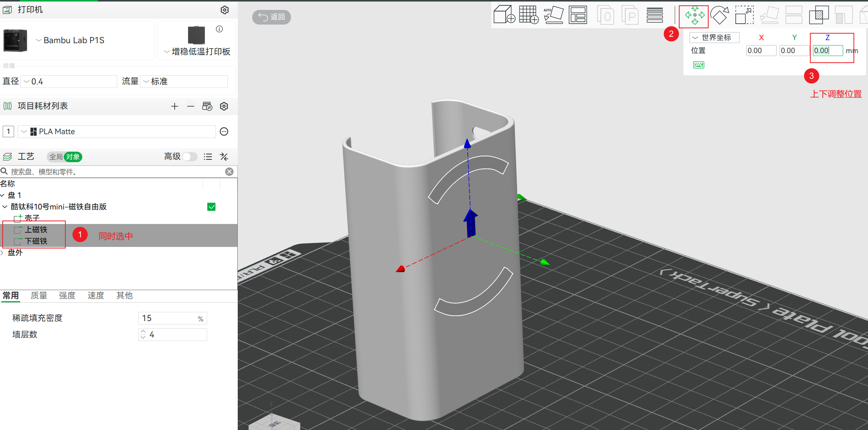Add a filament with the plus icon
Image resolution: width=868 pixels, height=430 pixels.
tap(175, 106)
